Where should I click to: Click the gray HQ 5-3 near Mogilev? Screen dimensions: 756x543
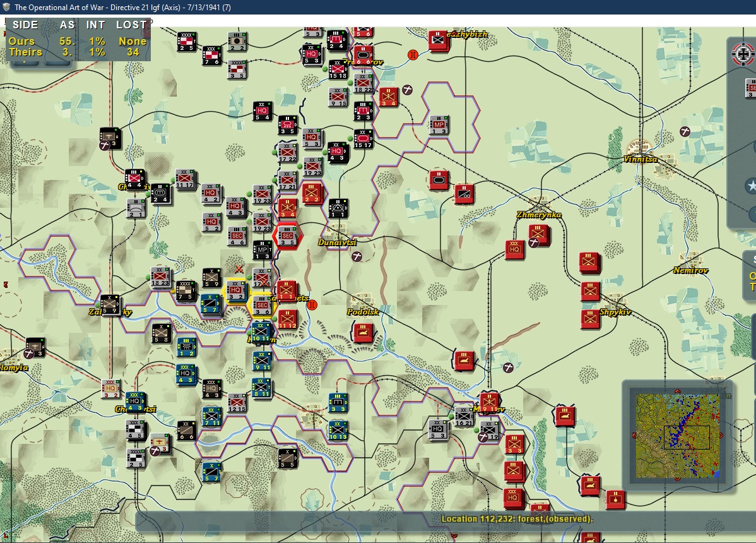(439, 429)
